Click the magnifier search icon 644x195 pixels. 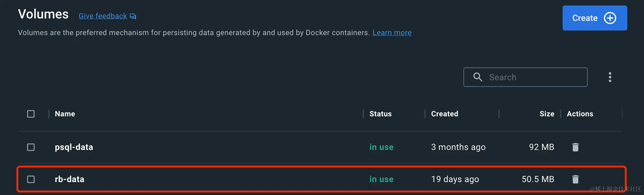478,77
